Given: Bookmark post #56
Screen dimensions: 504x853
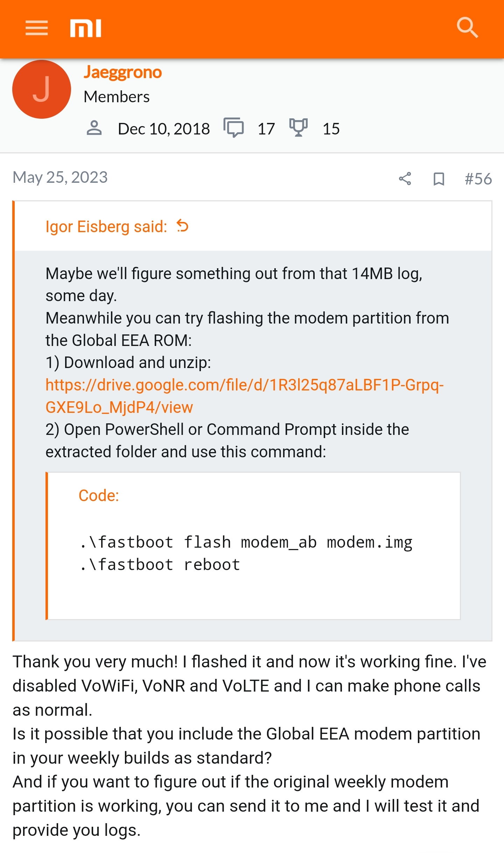Looking at the screenshot, I should [439, 179].
